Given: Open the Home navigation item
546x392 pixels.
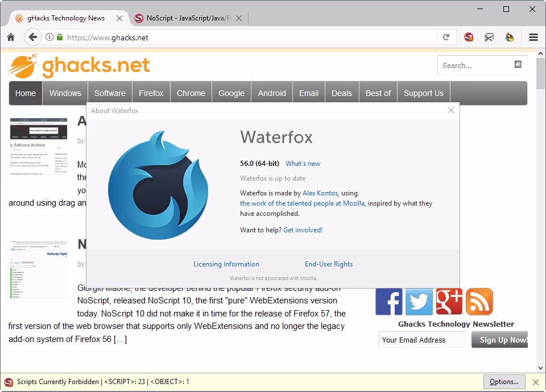Looking at the screenshot, I should pyautogui.click(x=26, y=93).
